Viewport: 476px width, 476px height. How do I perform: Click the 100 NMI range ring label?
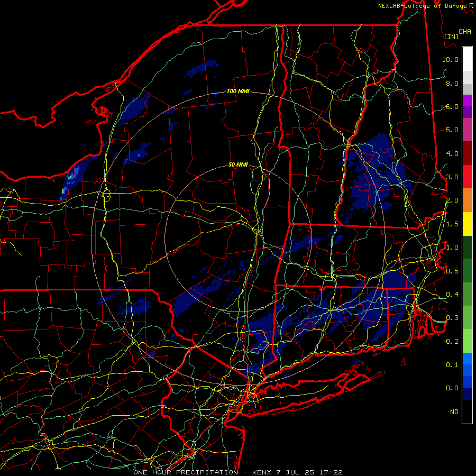click(238, 91)
